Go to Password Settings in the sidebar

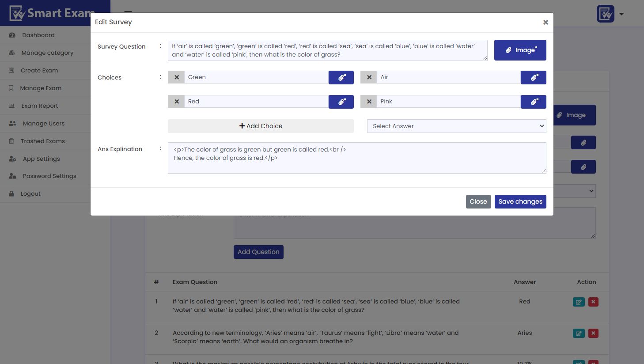click(x=49, y=176)
